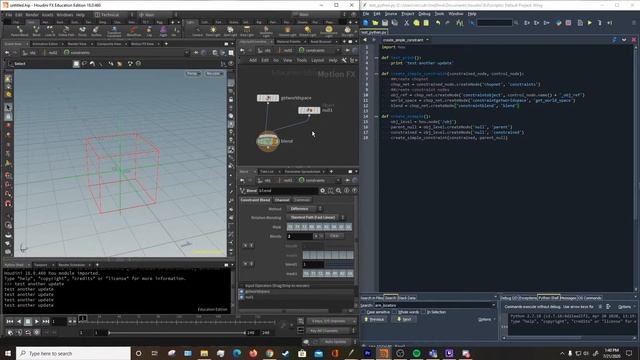Click the Indent icon in Wing toolbar
Screen dimensions: 640x360
coord(527,23)
